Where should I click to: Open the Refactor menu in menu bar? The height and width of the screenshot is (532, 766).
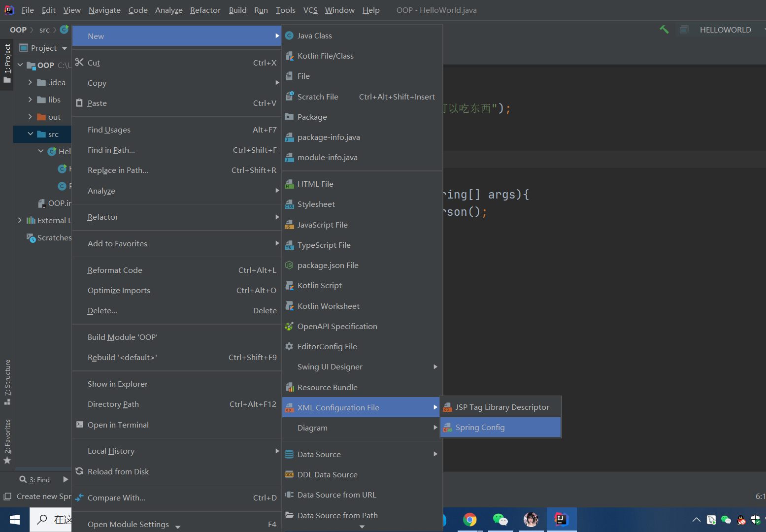click(x=205, y=10)
